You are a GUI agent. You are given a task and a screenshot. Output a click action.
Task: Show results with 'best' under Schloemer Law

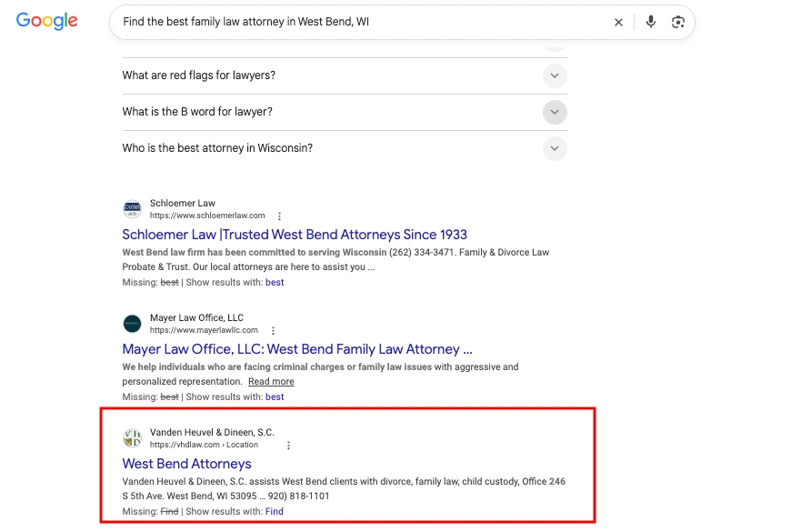coord(275,282)
